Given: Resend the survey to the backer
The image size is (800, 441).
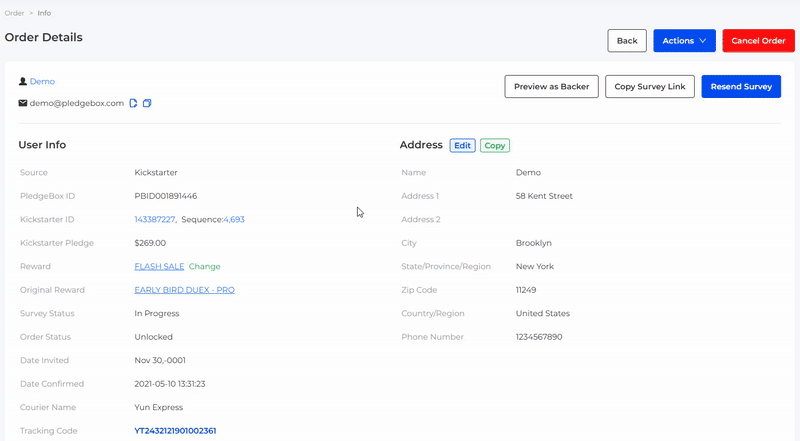Looking at the screenshot, I should [x=740, y=87].
